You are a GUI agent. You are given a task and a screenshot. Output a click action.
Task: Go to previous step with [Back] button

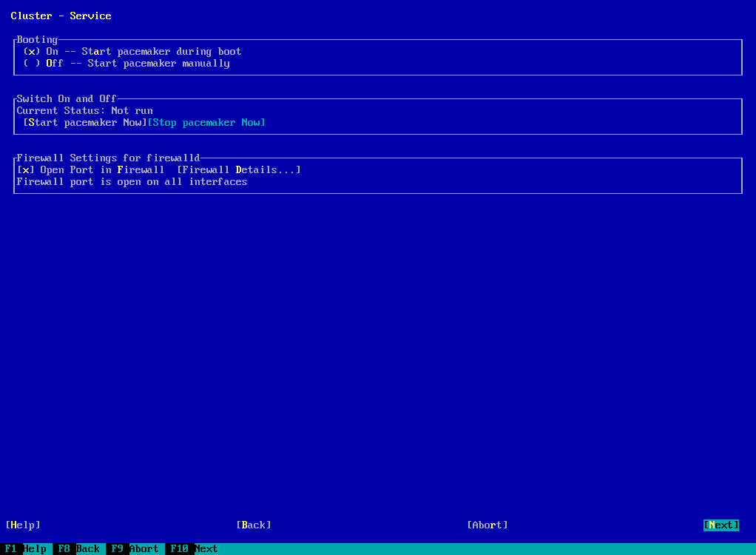[254, 525]
